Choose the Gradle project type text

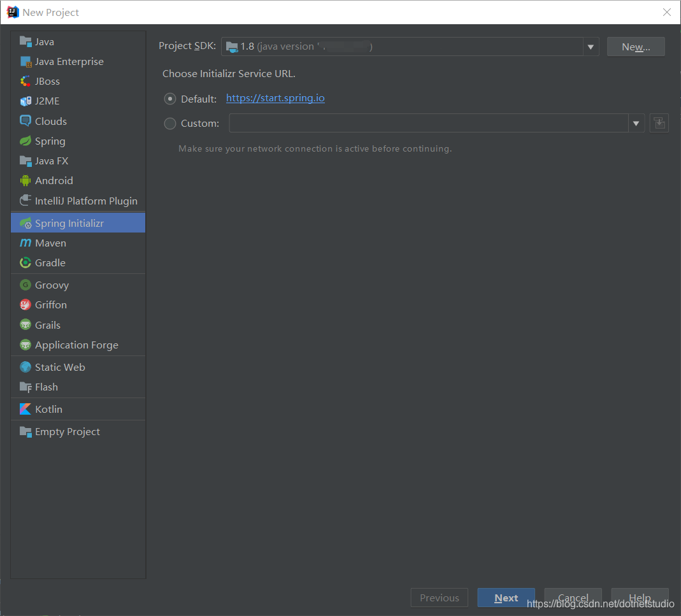pyautogui.click(x=50, y=262)
